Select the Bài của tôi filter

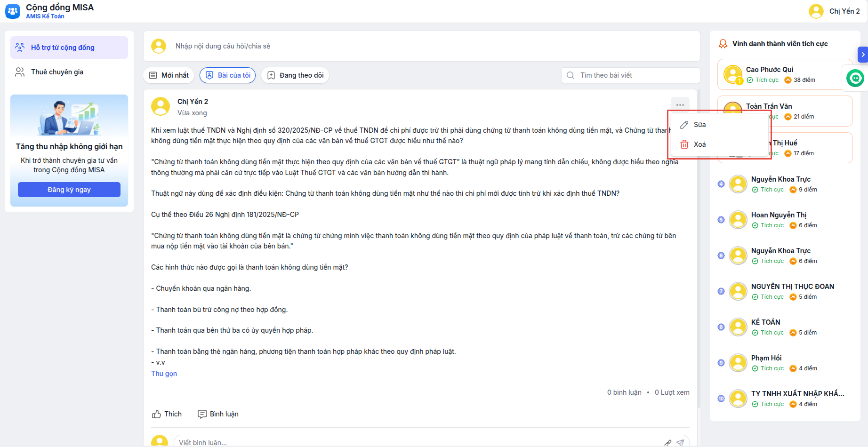[228, 75]
